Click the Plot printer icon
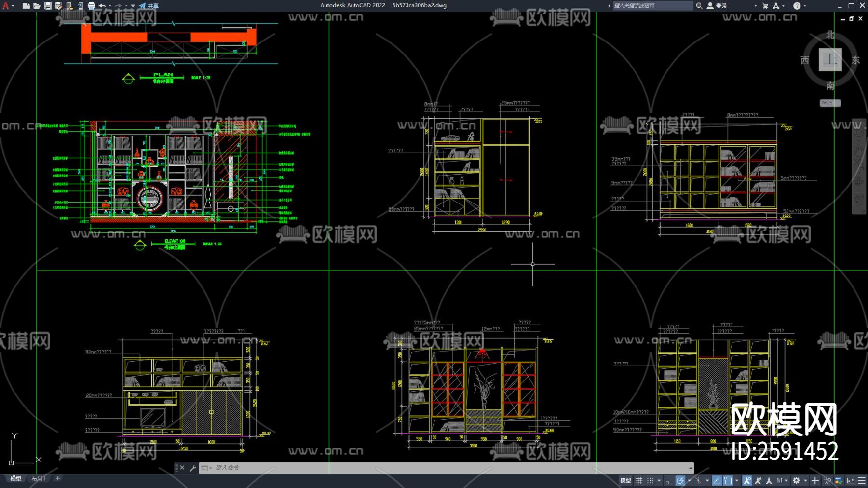 tap(91, 6)
